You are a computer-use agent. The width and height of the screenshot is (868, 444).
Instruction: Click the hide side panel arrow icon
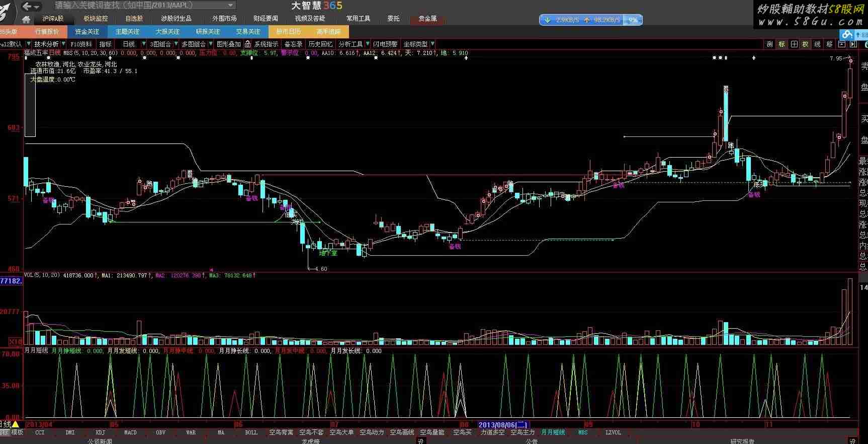[x=852, y=44]
